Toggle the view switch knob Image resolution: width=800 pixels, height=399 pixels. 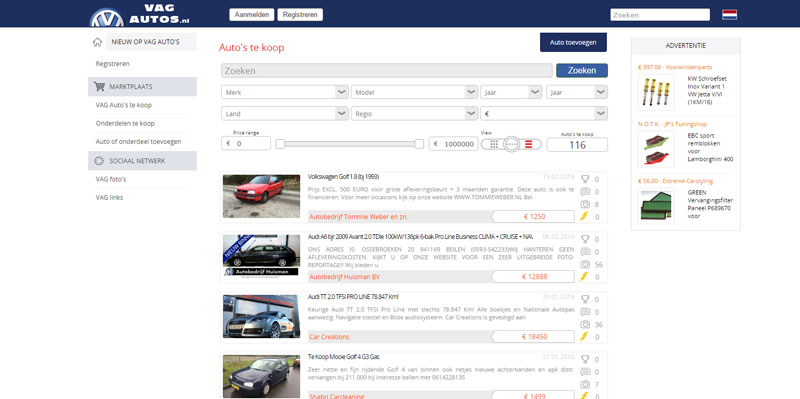click(511, 144)
